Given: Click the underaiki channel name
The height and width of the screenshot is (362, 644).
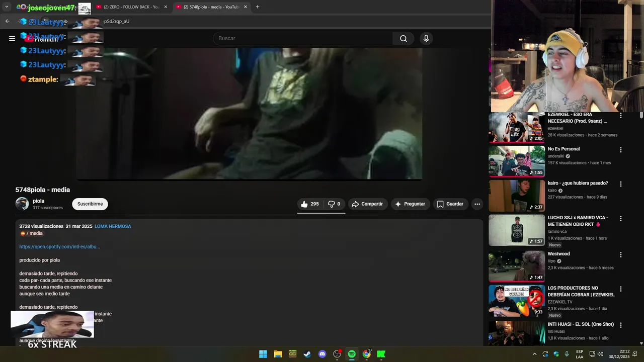Looking at the screenshot, I should [x=555, y=156].
